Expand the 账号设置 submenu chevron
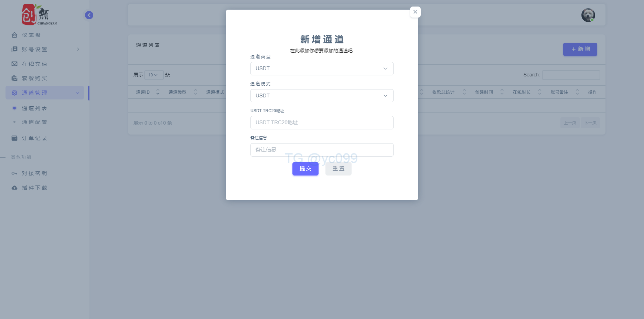The image size is (644, 319). 78,49
